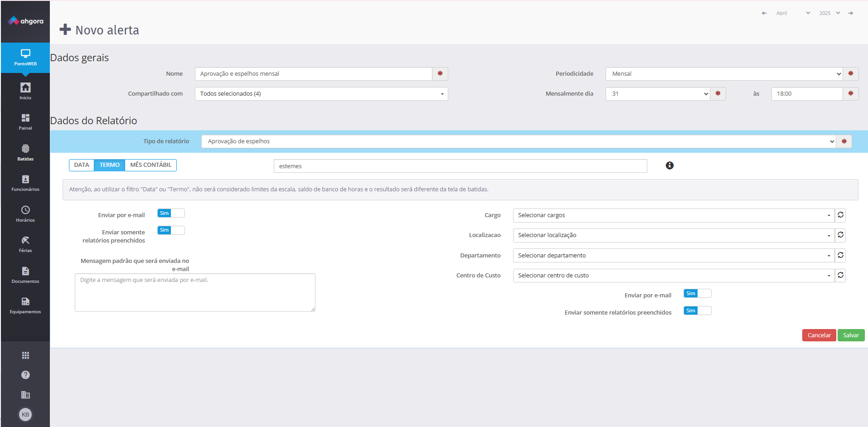The height and width of the screenshot is (427, 868).
Task: Open Selecionar localização dropdown
Action: point(674,235)
